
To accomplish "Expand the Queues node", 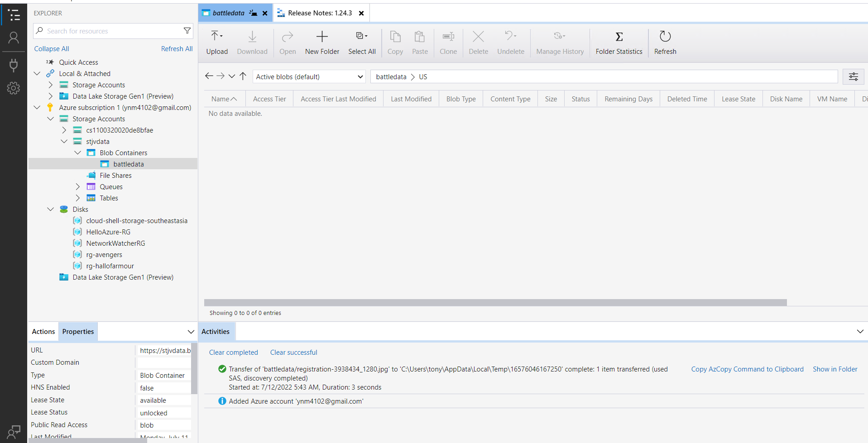I will [x=77, y=186].
